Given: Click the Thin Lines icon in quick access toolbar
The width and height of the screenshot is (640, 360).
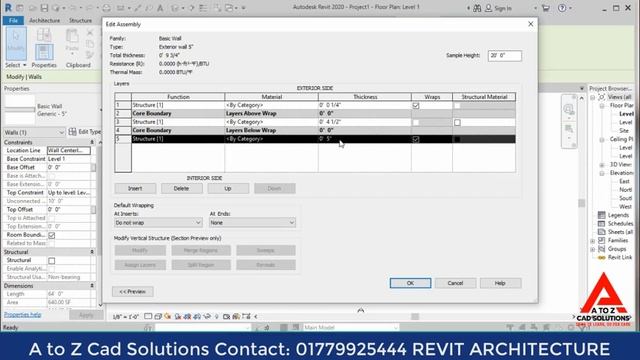Looking at the screenshot, I should tap(203, 8).
